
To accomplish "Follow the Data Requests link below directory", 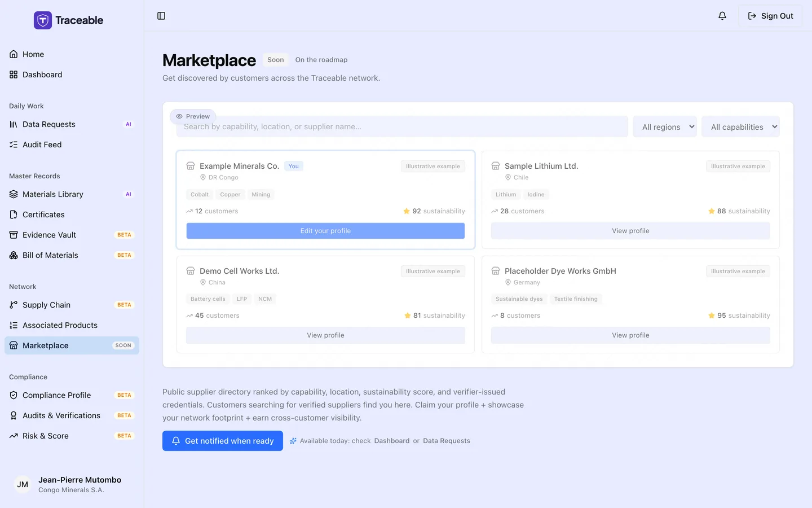I will (447, 441).
